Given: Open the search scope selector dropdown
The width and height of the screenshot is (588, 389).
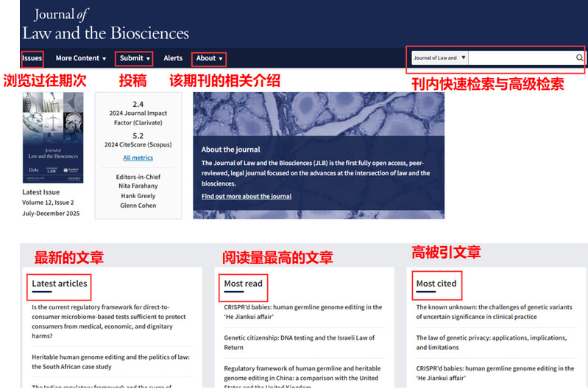Looking at the screenshot, I should point(439,57).
